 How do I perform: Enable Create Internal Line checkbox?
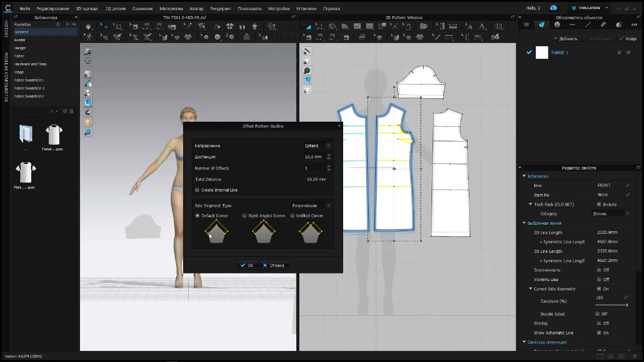[x=197, y=190]
